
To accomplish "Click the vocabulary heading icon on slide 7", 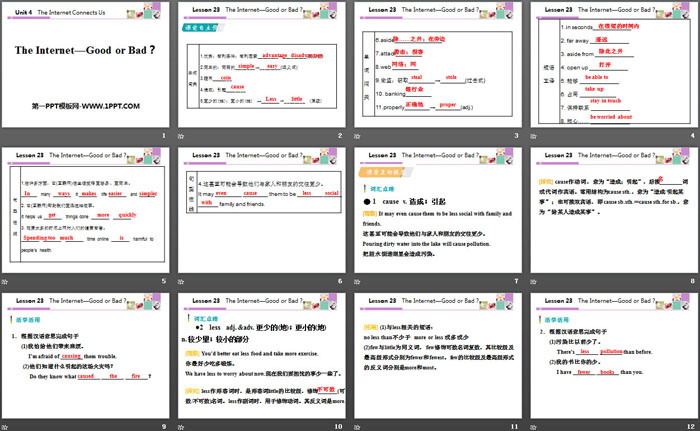I will [x=364, y=187].
